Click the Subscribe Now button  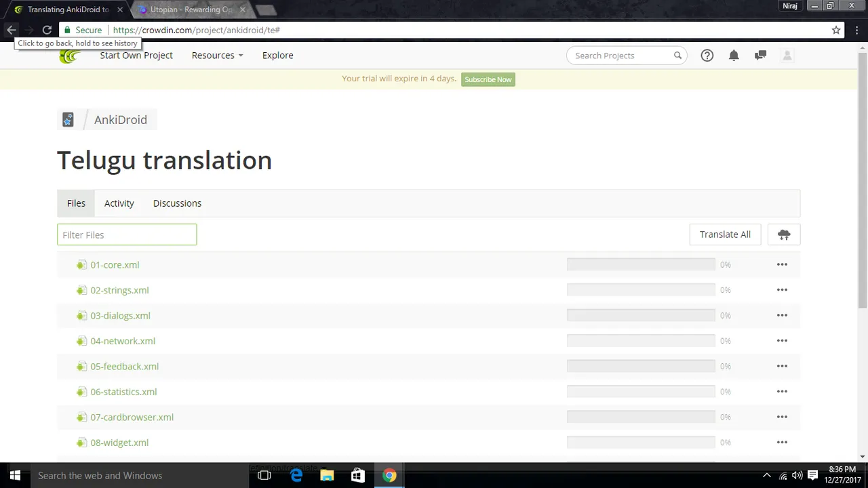pos(488,79)
